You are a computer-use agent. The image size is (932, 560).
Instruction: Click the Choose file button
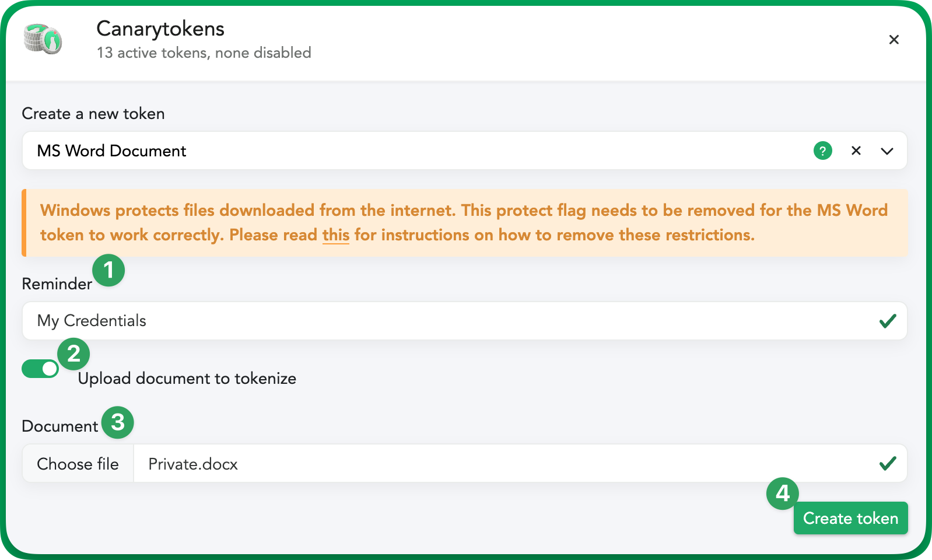click(78, 464)
